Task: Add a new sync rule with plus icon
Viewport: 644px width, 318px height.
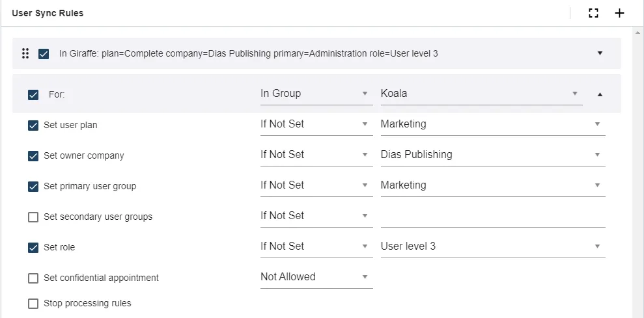Action: [x=619, y=13]
